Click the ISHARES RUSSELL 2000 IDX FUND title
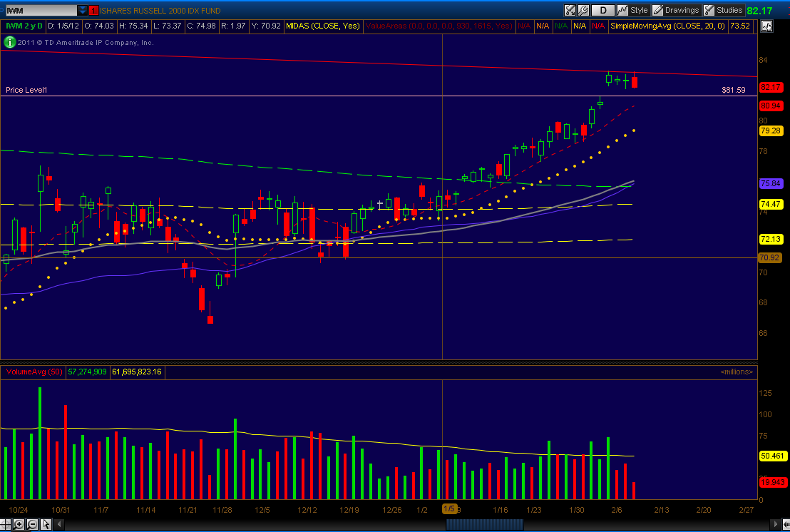This screenshot has width=790, height=532. point(160,10)
